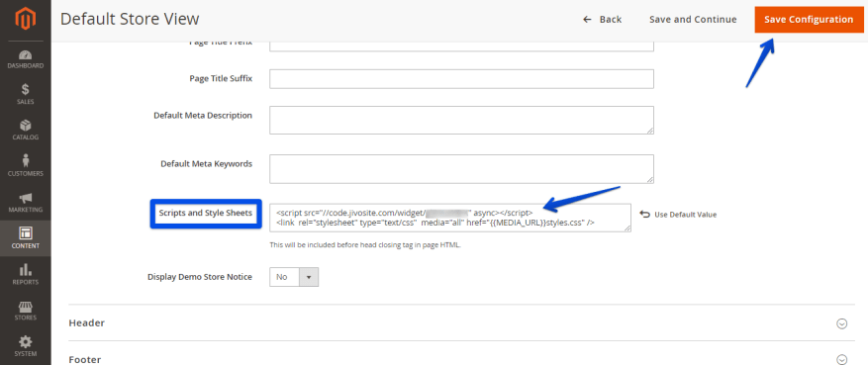Open the Stores sidebar menu
Screen dimensions: 868x365
(25, 311)
